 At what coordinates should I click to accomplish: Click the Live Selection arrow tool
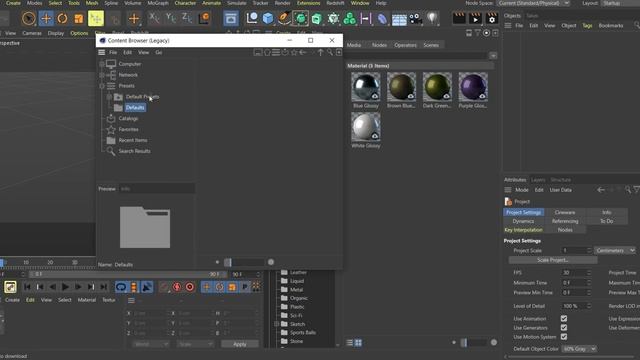pyautogui.click(x=29, y=18)
